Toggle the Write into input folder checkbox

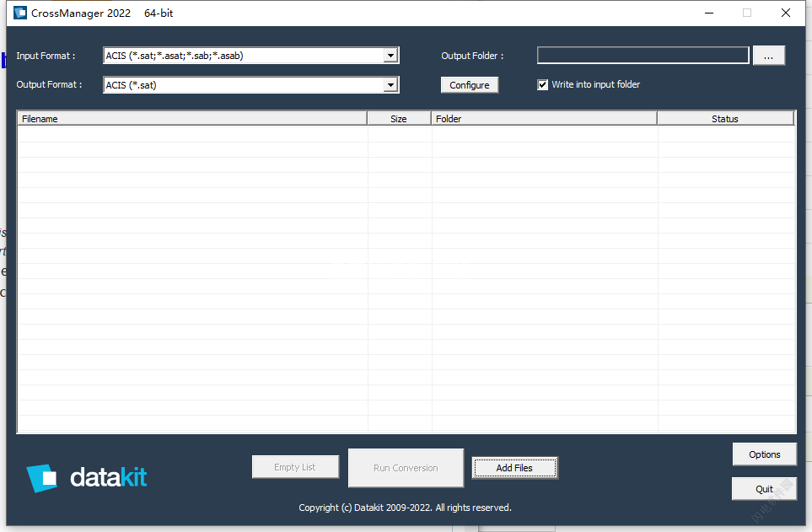pyautogui.click(x=542, y=84)
